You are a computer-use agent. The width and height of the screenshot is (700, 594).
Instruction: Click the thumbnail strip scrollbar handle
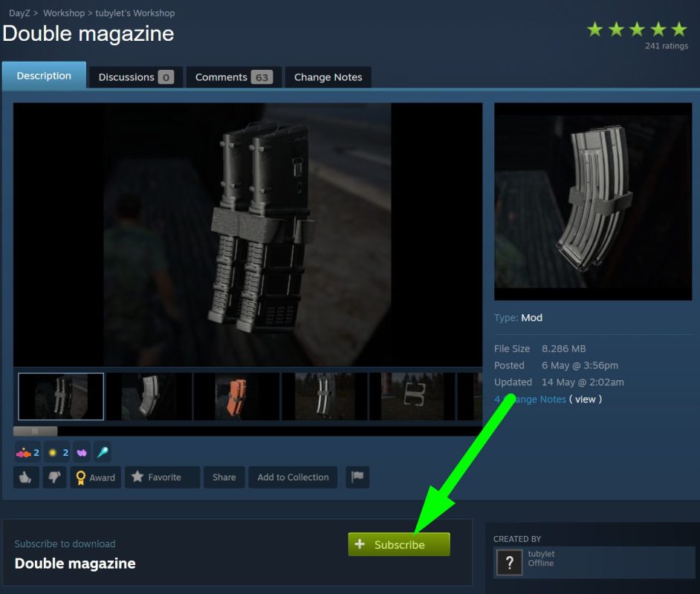(35, 431)
